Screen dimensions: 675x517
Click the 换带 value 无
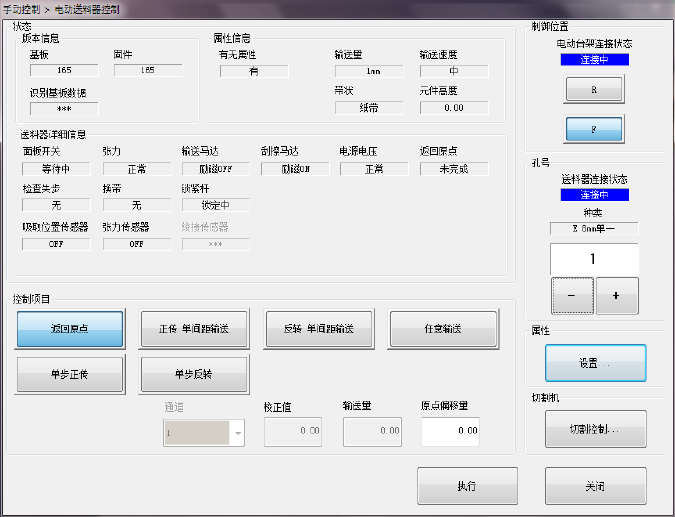click(137, 205)
